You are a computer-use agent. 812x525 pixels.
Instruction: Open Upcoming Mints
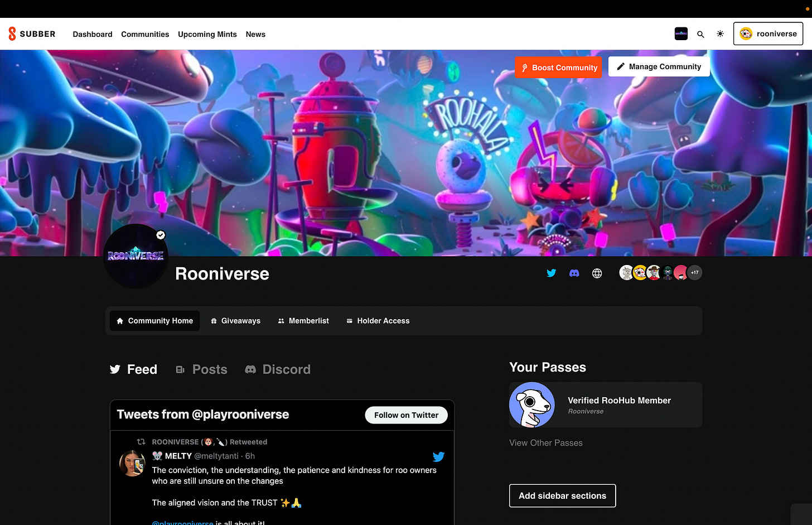pos(207,34)
